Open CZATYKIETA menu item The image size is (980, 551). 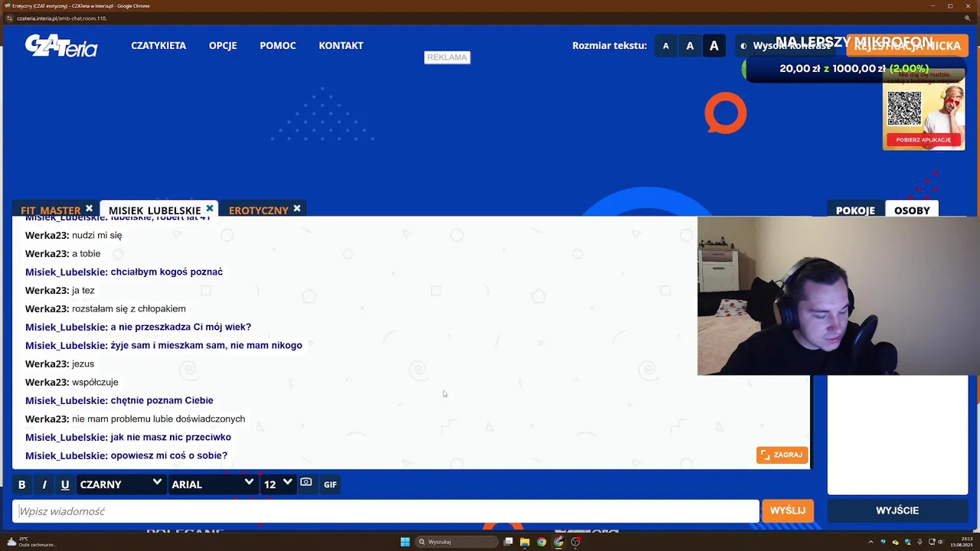pyautogui.click(x=158, y=45)
